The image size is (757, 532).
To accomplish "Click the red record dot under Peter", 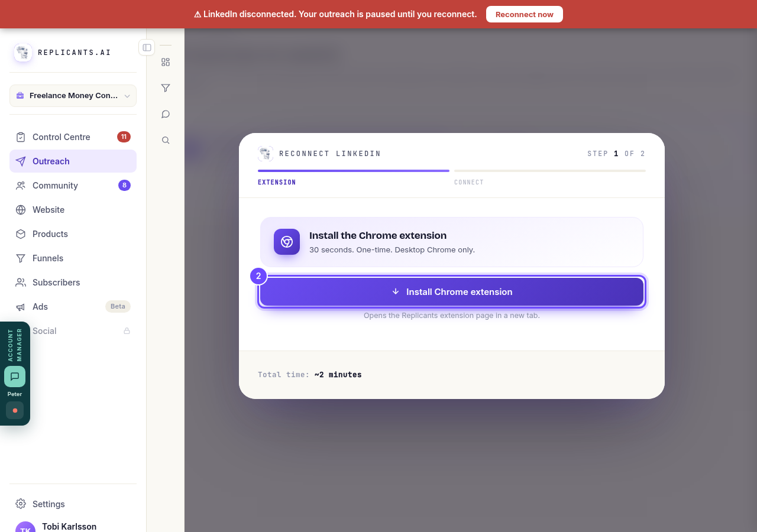I will tap(15, 410).
